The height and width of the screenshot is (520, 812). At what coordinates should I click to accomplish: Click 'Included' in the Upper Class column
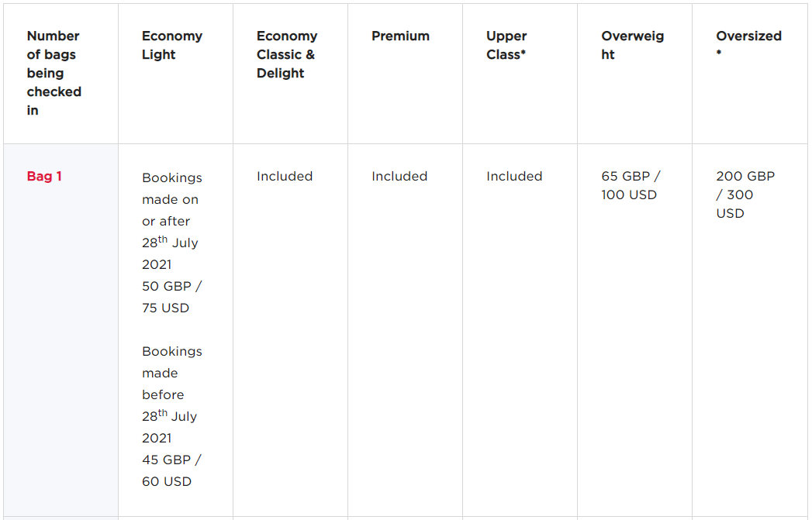coord(514,176)
